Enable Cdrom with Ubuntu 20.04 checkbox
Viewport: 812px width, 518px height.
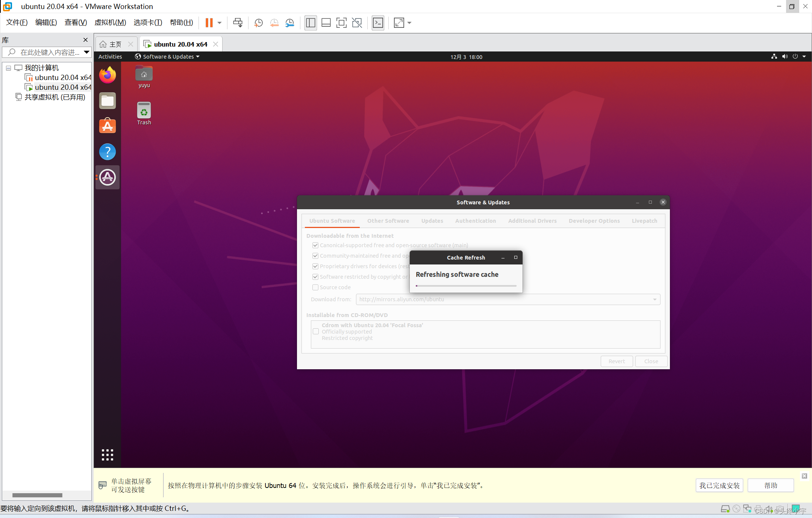click(316, 331)
